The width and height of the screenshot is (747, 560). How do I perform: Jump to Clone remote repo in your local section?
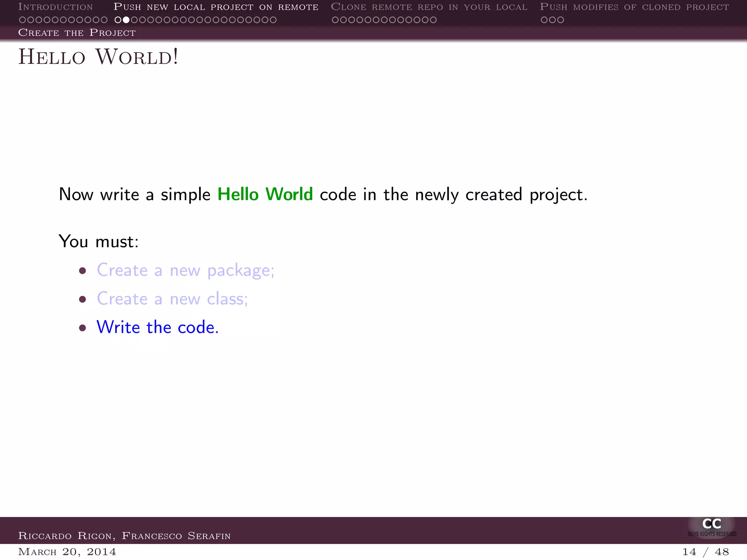[429, 7]
